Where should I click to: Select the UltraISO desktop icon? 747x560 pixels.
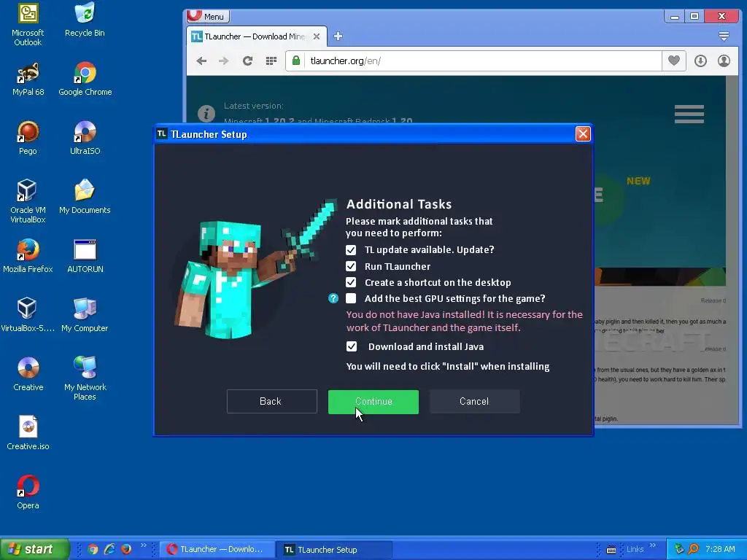[85, 138]
